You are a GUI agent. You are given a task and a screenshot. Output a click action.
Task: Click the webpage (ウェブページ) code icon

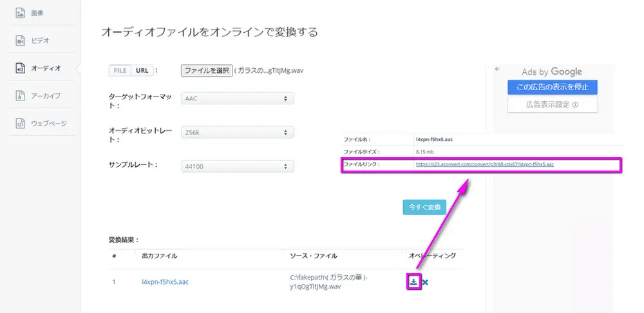[20, 123]
